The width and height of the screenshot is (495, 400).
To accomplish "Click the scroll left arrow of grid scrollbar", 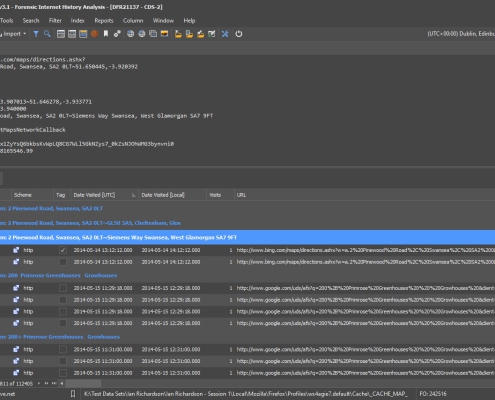I will click(62, 383).
